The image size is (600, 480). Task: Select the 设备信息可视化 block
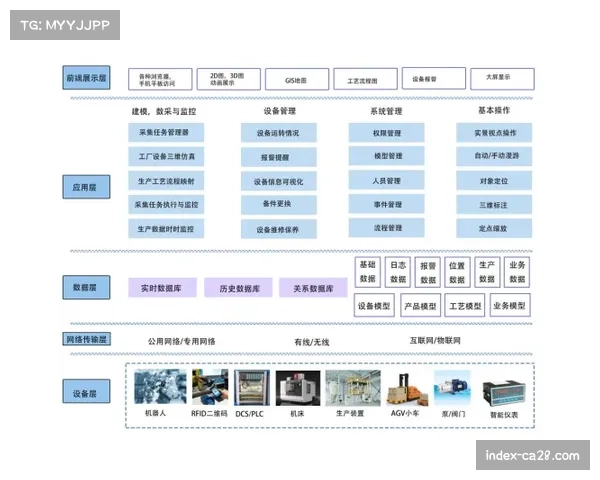(x=279, y=181)
